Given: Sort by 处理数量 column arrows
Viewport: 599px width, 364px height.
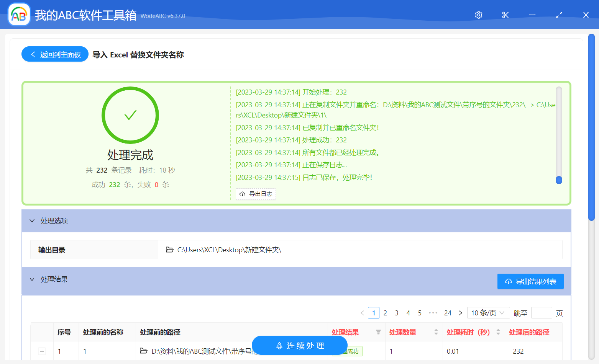Looking at the screenshot, I should pyautogui.click(x=436, y=332).
